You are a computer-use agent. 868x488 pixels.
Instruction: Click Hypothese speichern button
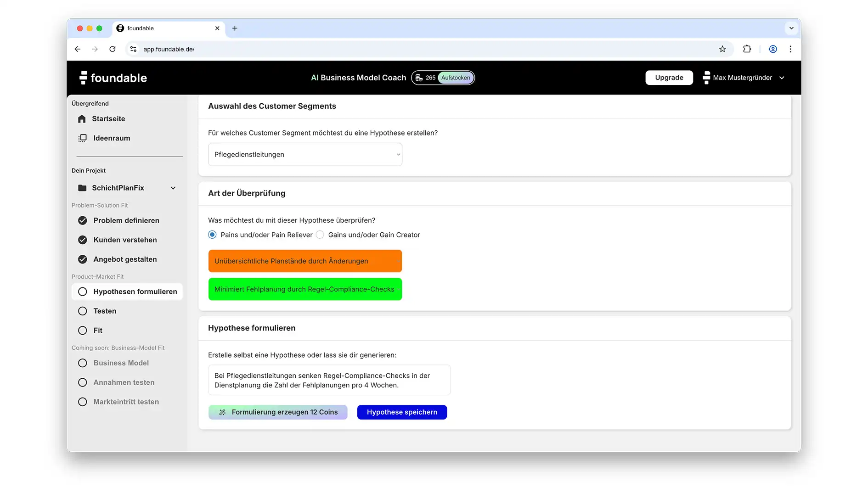[402, 412]
